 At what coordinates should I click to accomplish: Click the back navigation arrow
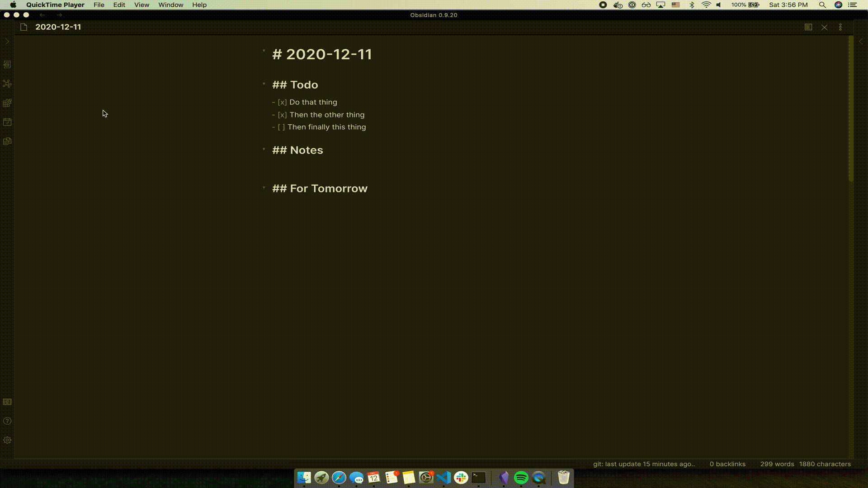(42, 15)
